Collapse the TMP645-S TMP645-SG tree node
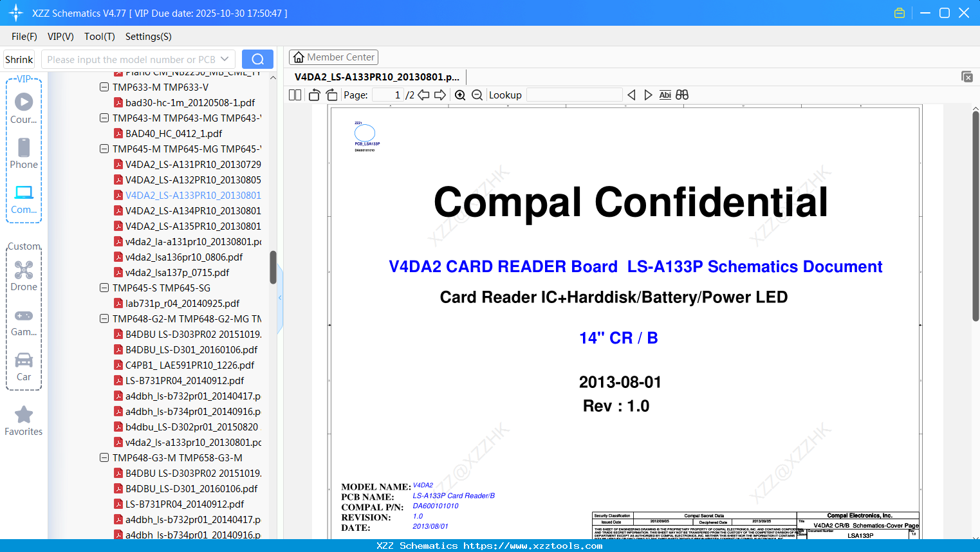980x552 pixels. tap(104, 288)
